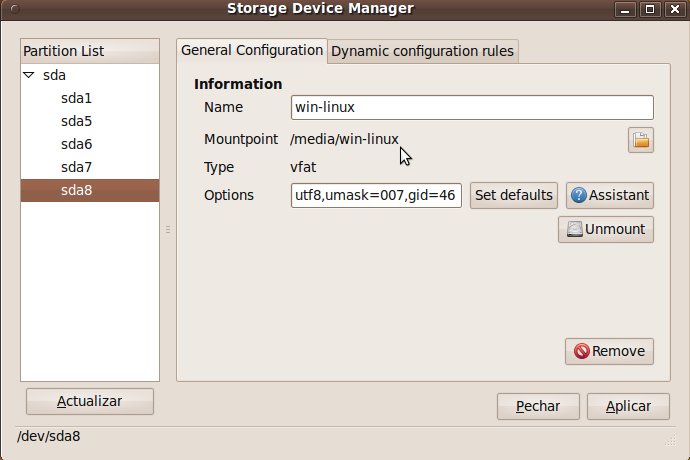Click Remove to delete configuration
Viewport: 690px width, 460px height.
(x=609, y=351)
